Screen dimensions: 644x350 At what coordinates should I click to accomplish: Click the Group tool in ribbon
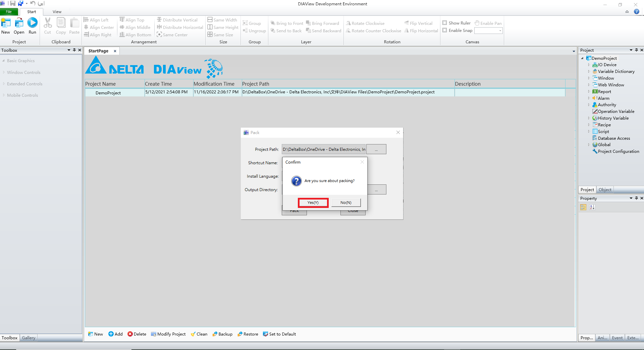click(x=252, y=23)
